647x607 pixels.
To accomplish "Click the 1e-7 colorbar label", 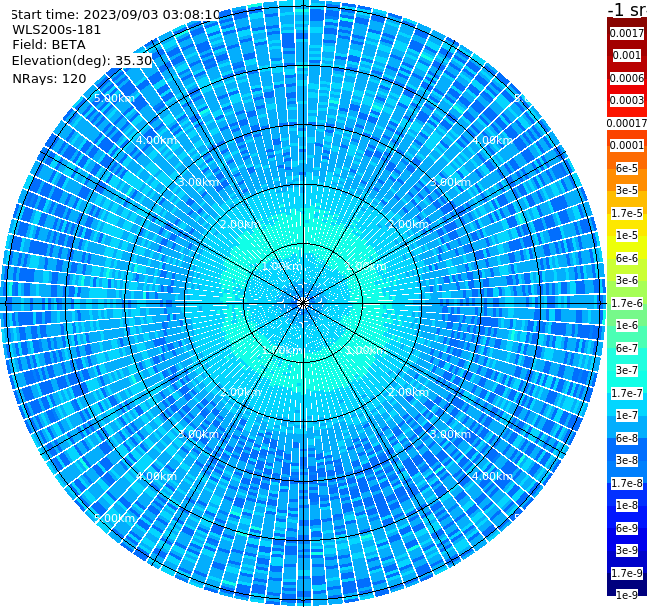I will pos(627,415).
